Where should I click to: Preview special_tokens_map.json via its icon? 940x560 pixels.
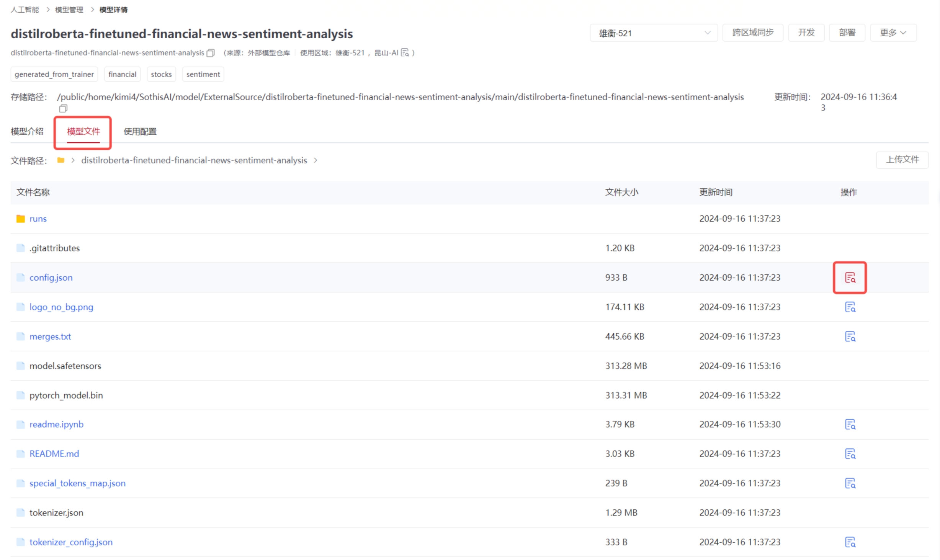click(x=850, y=483)
